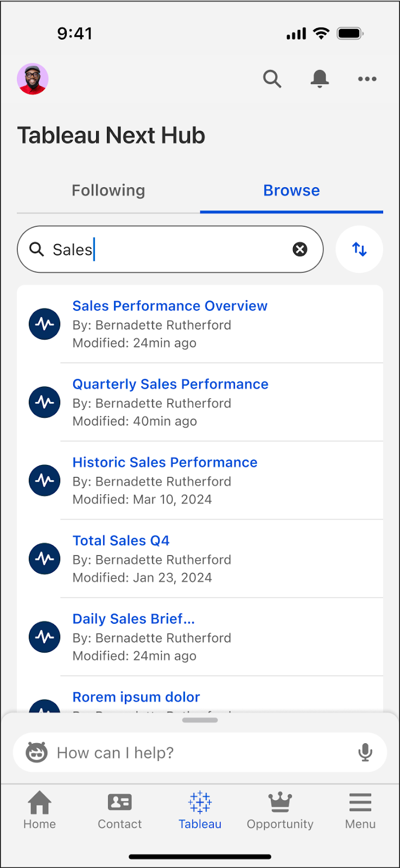Open the three-dot more options menu

(x=367, y=79)
